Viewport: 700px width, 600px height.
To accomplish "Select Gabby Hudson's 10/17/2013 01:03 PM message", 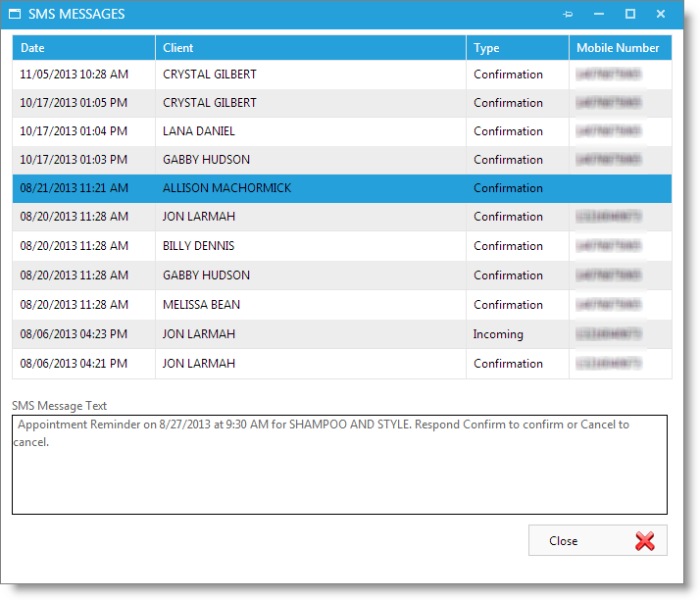I will click(206, 160).
